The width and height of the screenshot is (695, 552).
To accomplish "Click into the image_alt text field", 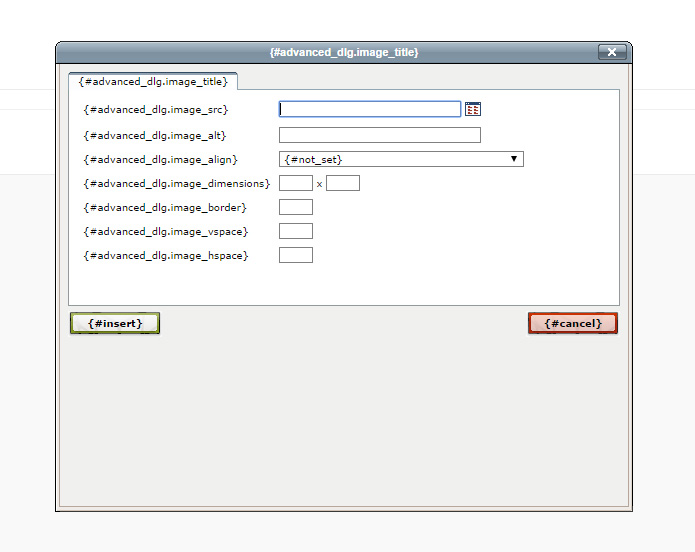I will pos(379,135).
